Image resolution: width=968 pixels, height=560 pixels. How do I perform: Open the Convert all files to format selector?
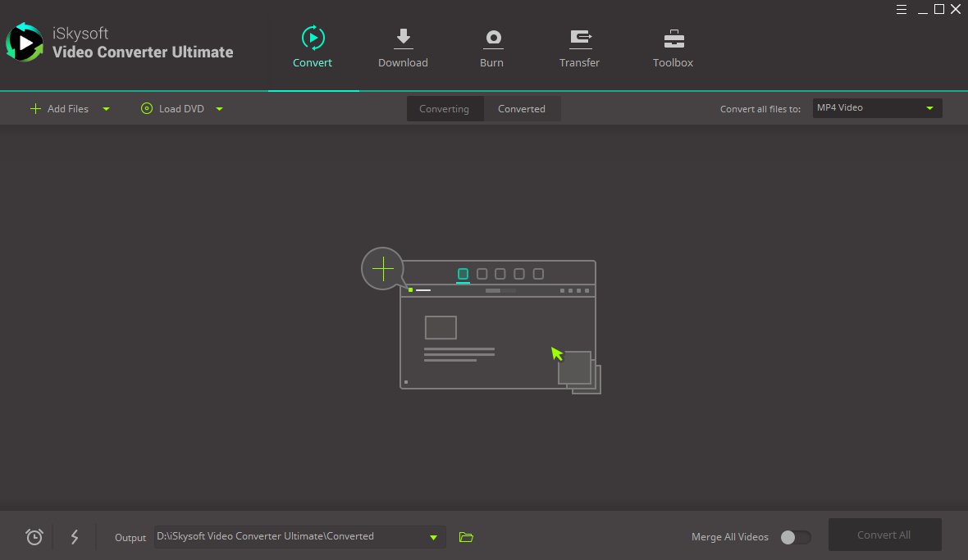[876, 107]
